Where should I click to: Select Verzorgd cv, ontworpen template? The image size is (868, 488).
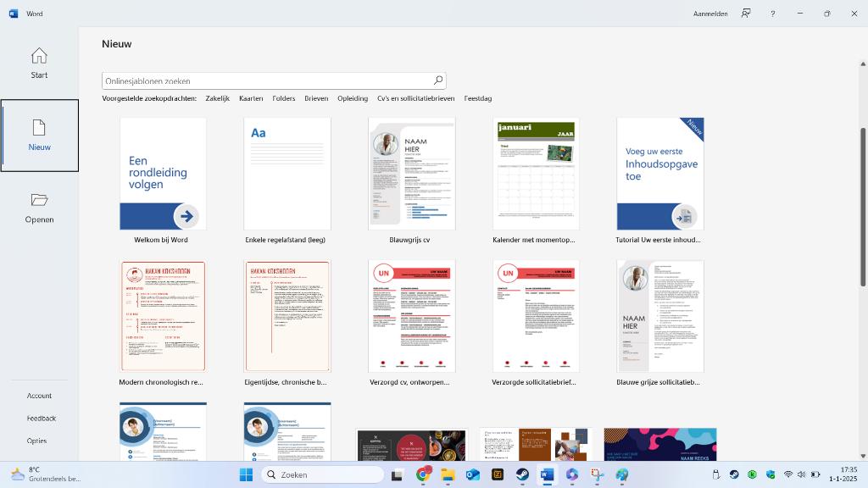[412, 317]
